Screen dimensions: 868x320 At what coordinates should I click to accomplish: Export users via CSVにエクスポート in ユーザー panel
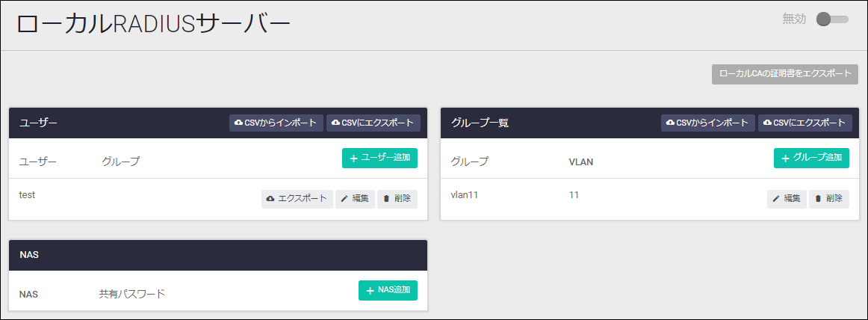[373, 123]
